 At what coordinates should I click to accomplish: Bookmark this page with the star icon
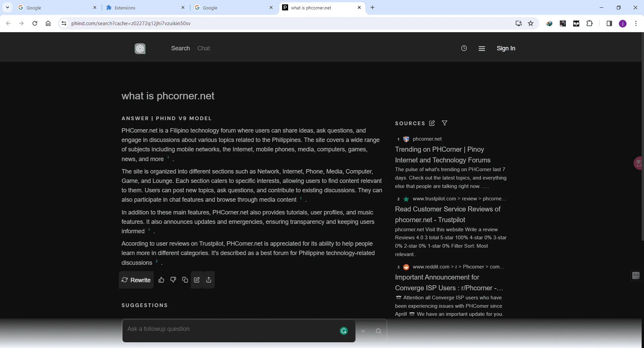pos(531,23)
